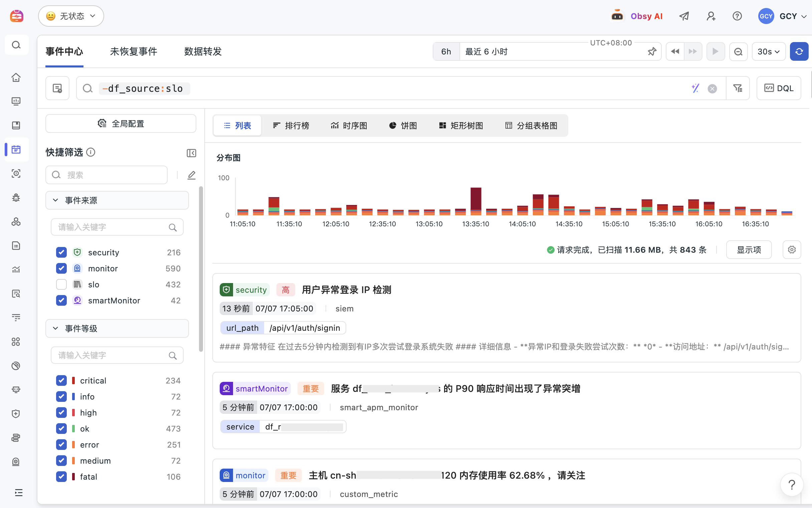The image size is (812, 508).
Task: Rewind the time range backward
Action: pyautogui.click(x=675, y=51)
